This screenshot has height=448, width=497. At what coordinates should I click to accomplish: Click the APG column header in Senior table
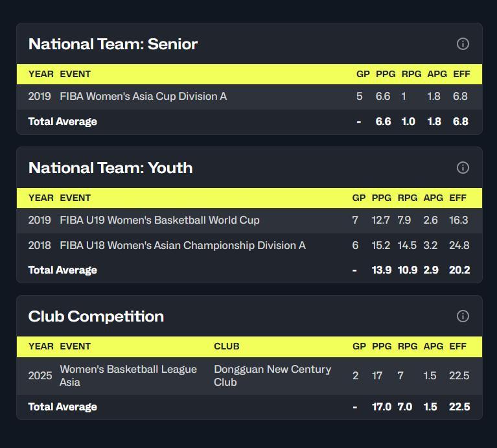437,74
